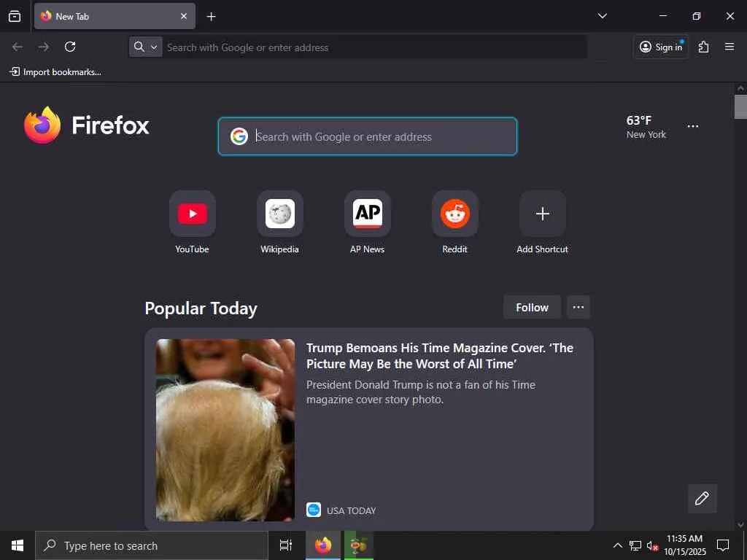747x560 pixels.
Task: Reload the current page
Action: pyautogui.click(x=70, y=47)
